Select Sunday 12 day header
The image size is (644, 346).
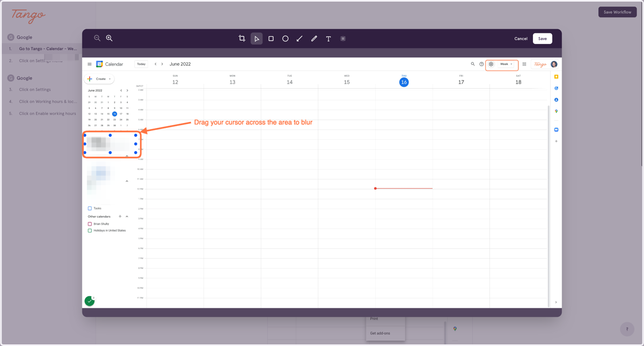point(175,81)
